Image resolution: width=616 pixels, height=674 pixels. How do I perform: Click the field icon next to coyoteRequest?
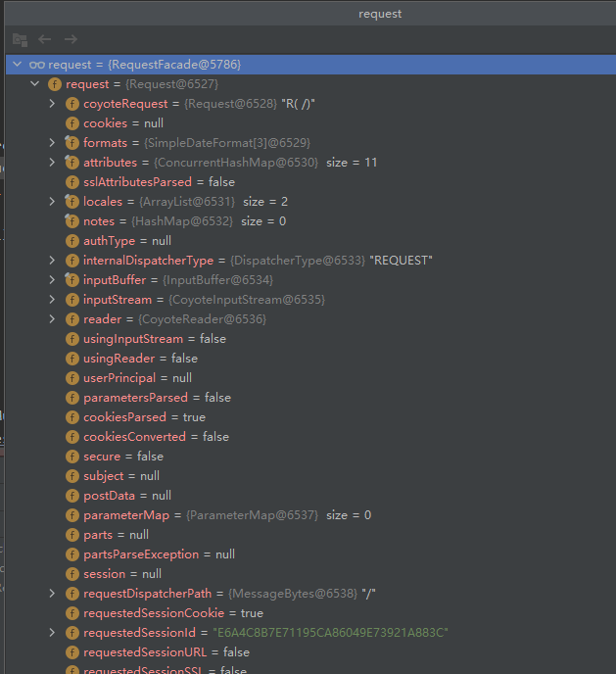click(72, 104)
